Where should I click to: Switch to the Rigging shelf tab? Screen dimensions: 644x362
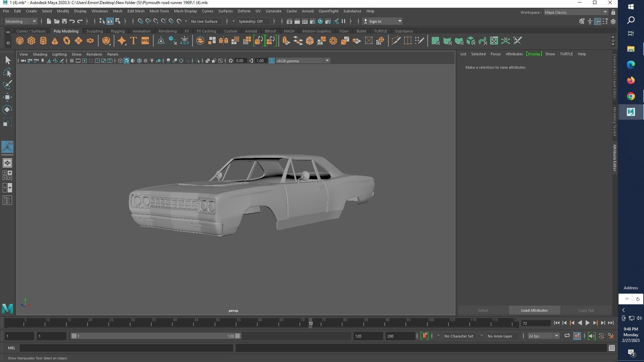click(118, 31)
